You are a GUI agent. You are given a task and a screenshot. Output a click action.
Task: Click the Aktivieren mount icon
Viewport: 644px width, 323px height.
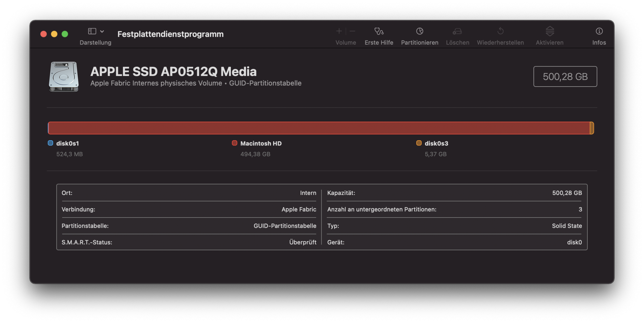pos(550,31)
